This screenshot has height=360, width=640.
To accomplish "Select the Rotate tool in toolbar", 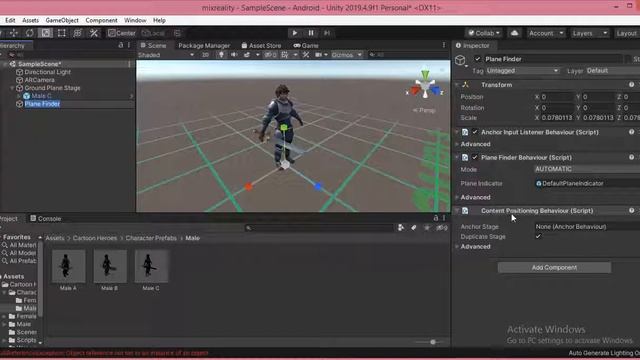I will [x=30, y=33].
